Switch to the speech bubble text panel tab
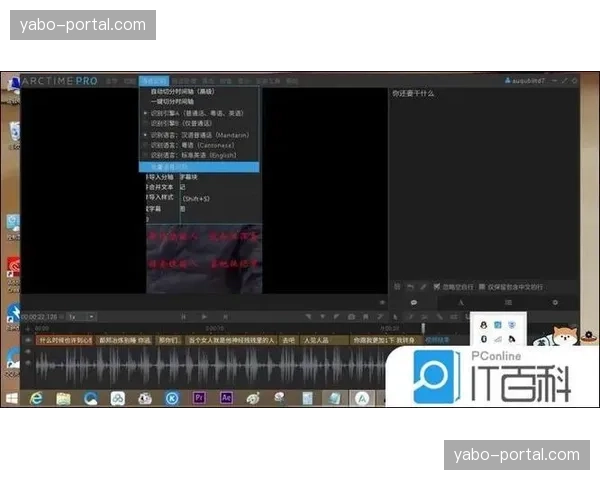This screenshot has height=480, width=600. click(x=414, y=302)
